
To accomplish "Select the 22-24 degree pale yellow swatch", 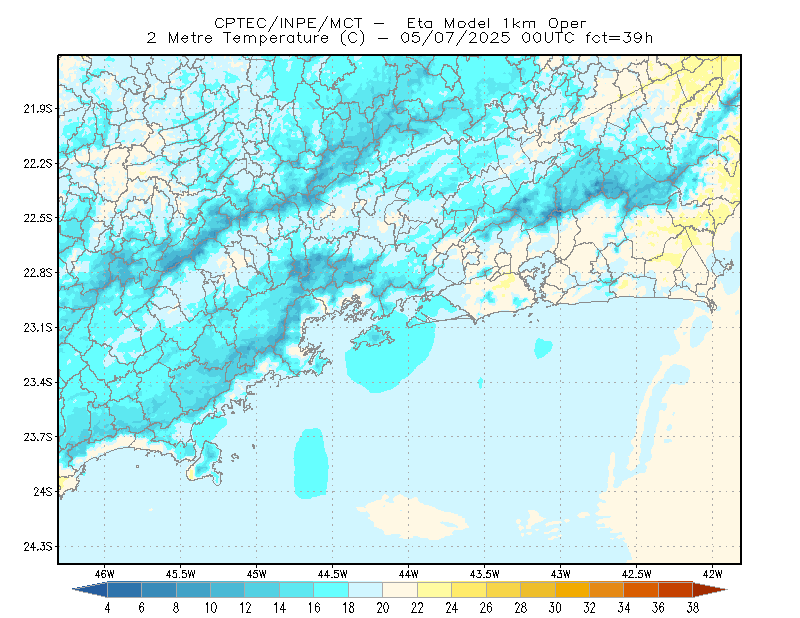I will (435, 590).
